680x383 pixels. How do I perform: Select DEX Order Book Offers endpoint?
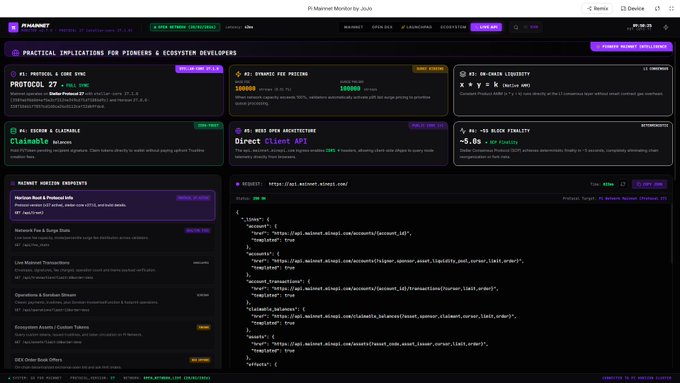pyautogui.click(x=113, y=362)
